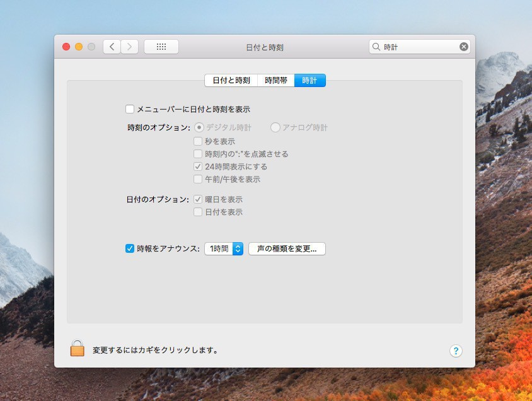532x401 pixels.
Task: Select the アナログ時計 radio button
Action: click(x=275, y=127)
